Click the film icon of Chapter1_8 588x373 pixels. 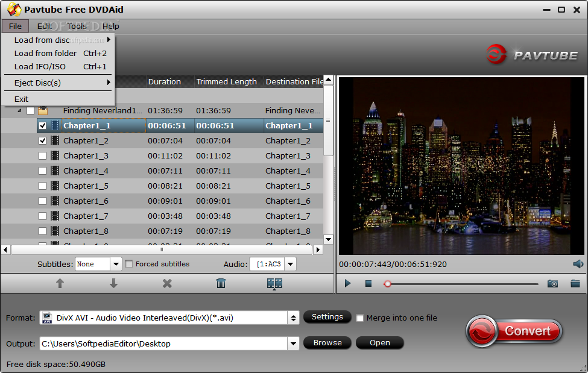[x=55, y=231]
